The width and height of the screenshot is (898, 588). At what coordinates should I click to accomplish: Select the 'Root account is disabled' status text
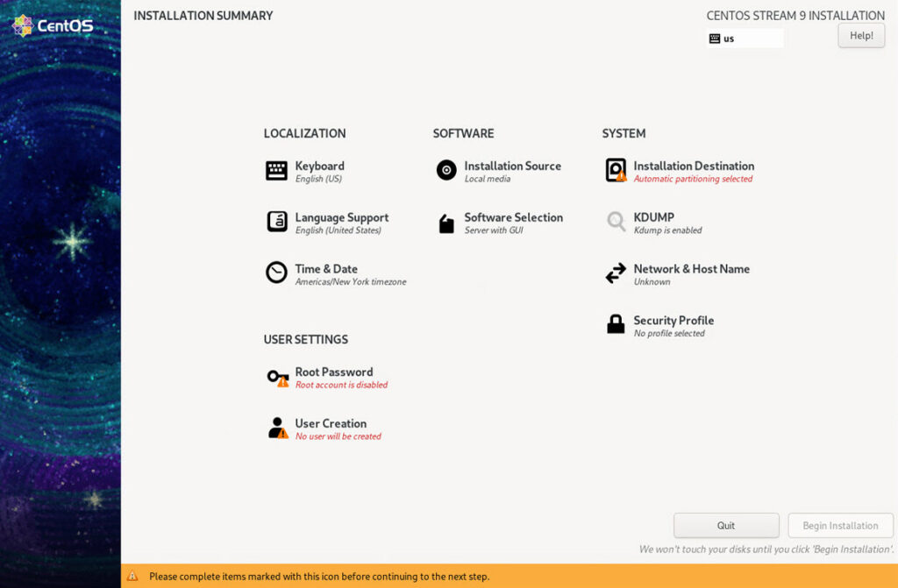(341, 386)
